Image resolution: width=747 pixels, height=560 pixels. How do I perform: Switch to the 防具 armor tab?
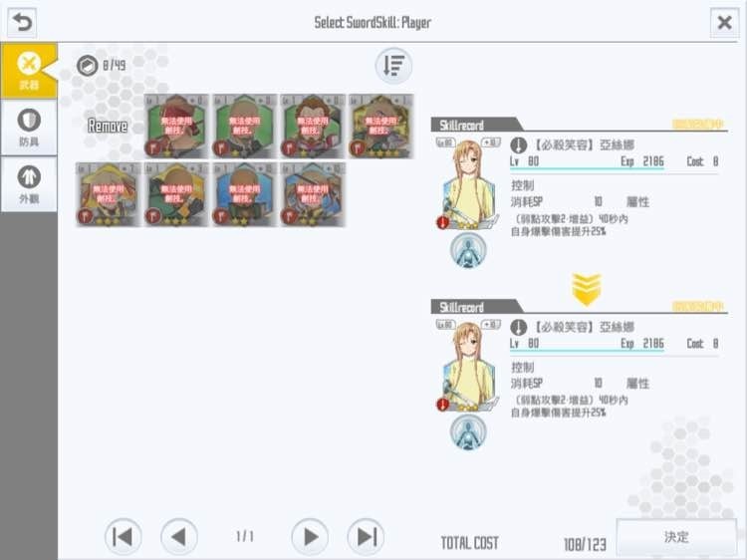point(29,128)
